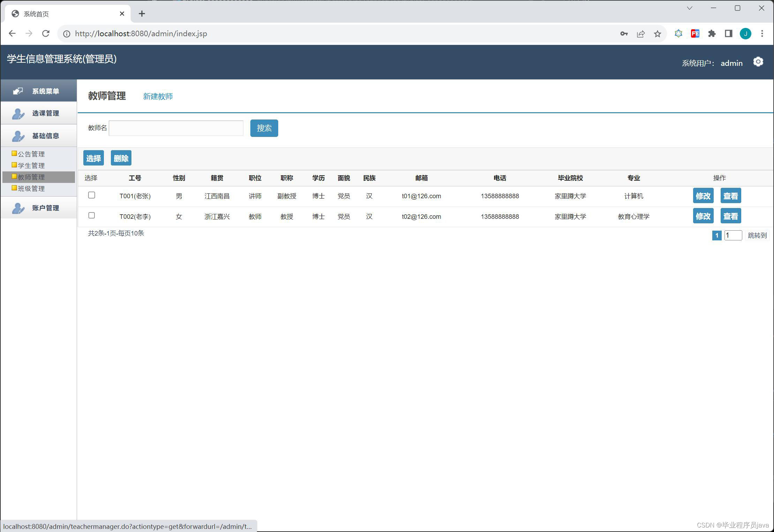Focus the 教师名 search field
774x532 pixels.
coord(176,128)
